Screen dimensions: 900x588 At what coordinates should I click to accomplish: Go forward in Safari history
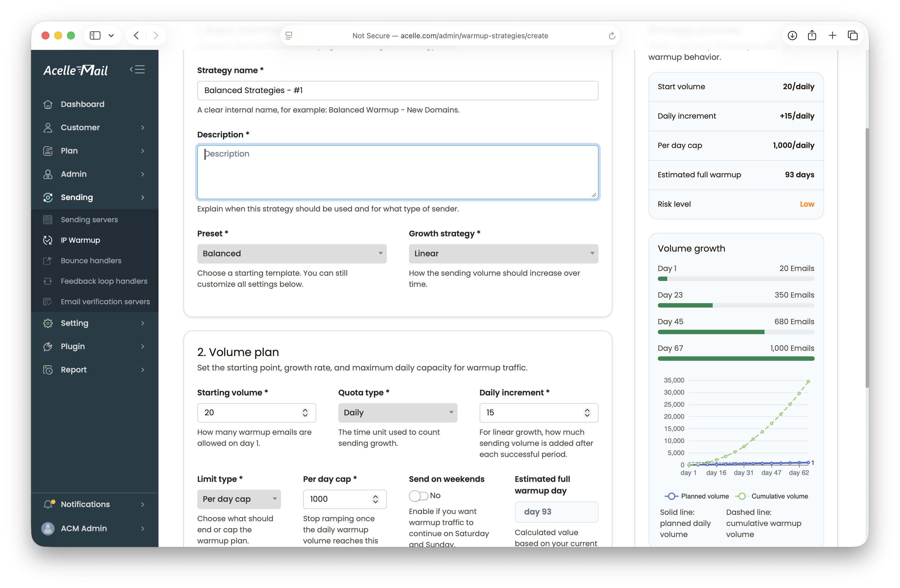156,35
